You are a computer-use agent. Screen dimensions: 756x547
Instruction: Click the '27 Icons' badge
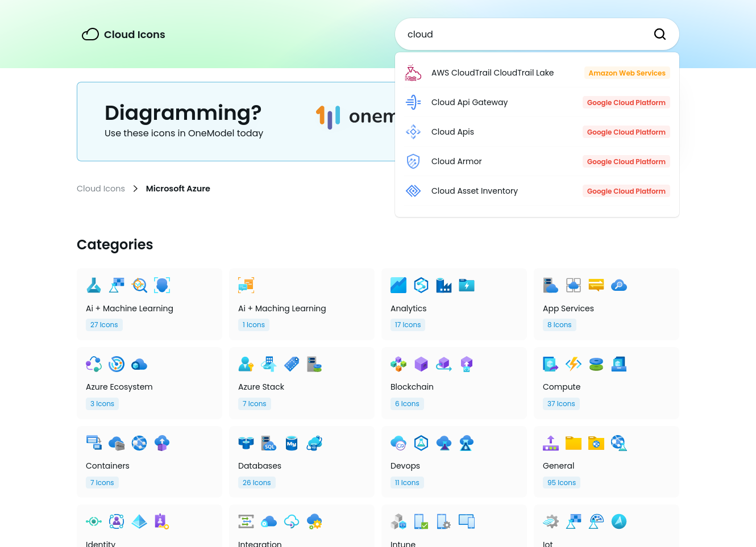pyautogui.click(x=104, y=325)
